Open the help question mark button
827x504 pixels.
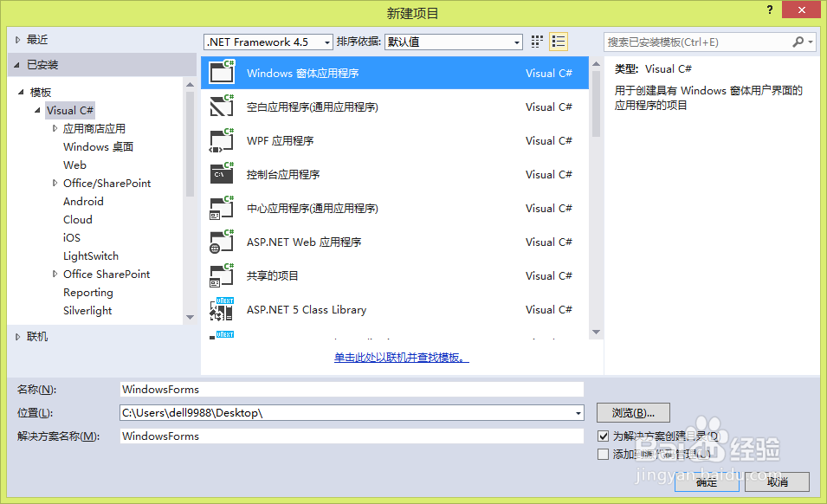[770, 10]
